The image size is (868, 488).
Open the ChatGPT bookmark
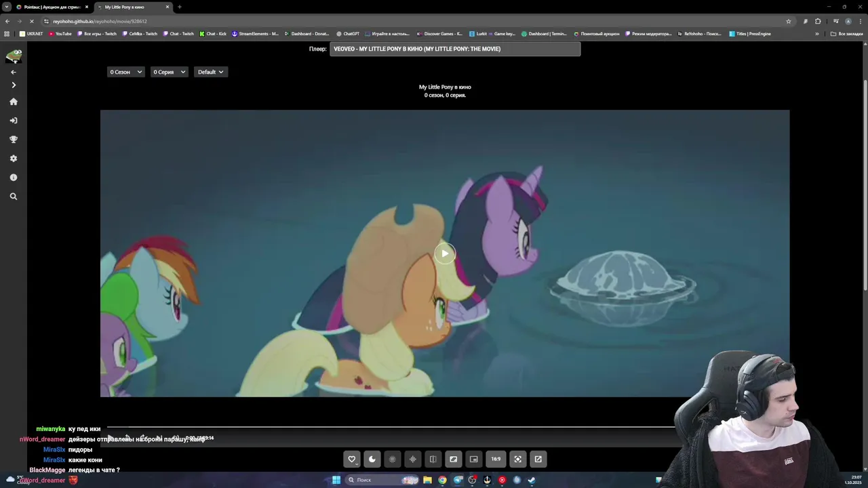(x=348, y=34)
